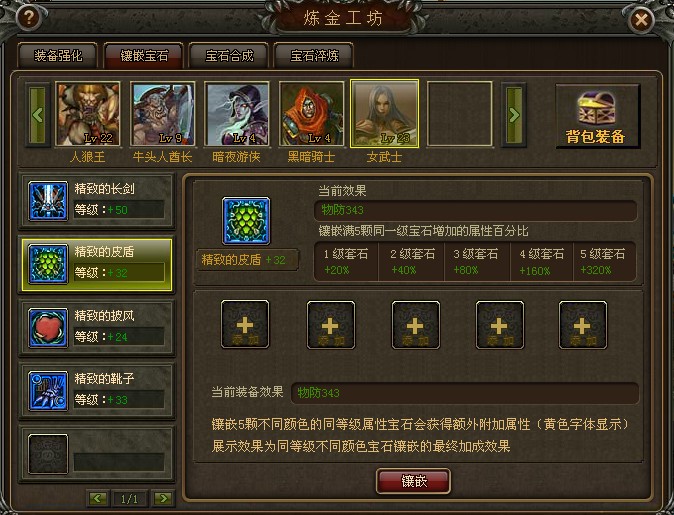Go to next equipment page arrow

[163, 498]
